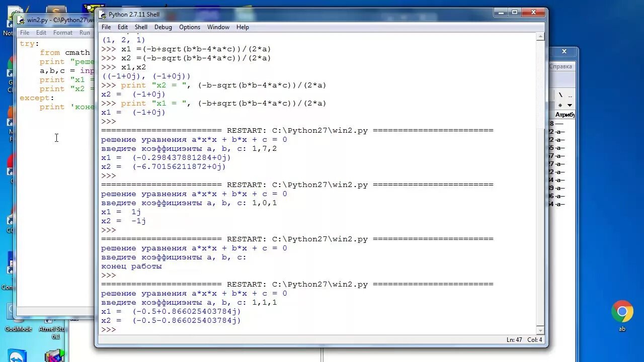Image resolution: width=644 pixels, height=362 pixels.
Task: Click the last RESTART banner line
Action: pyautogui.click(x=297, y=284)
